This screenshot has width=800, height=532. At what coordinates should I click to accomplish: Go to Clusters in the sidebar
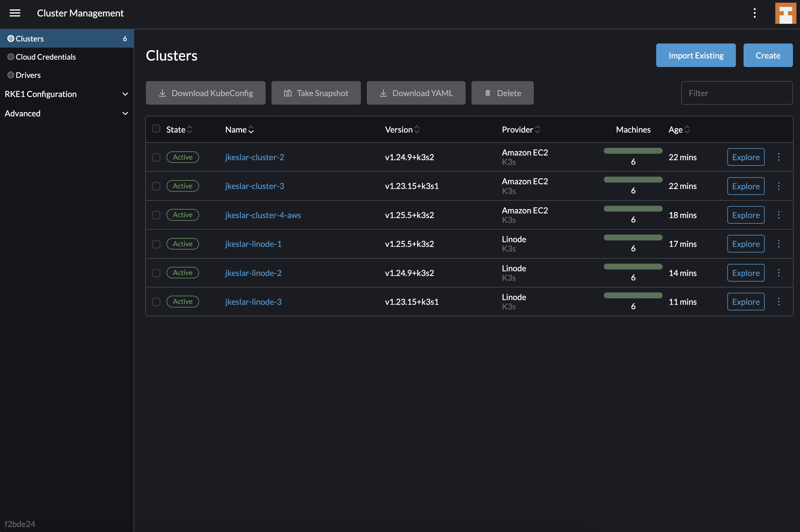pos(67,38)
